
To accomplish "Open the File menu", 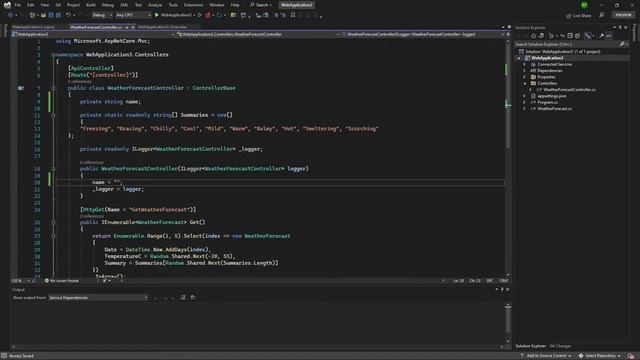I will pos(17,5).
